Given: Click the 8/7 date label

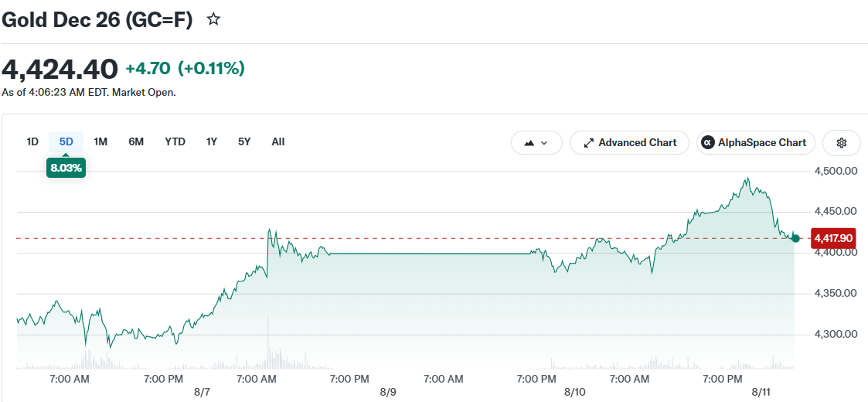Looking at the screenshot, I should tap(202, 392).
